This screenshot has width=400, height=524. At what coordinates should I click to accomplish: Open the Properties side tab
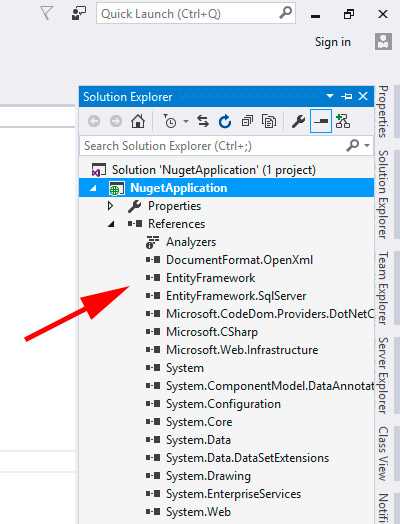pos(383,112)
